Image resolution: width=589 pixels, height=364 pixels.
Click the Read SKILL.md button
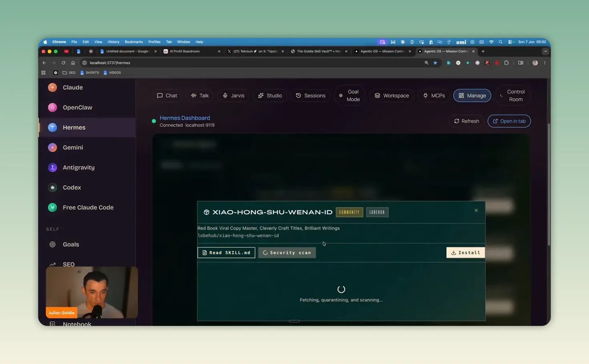pos(226,252)
